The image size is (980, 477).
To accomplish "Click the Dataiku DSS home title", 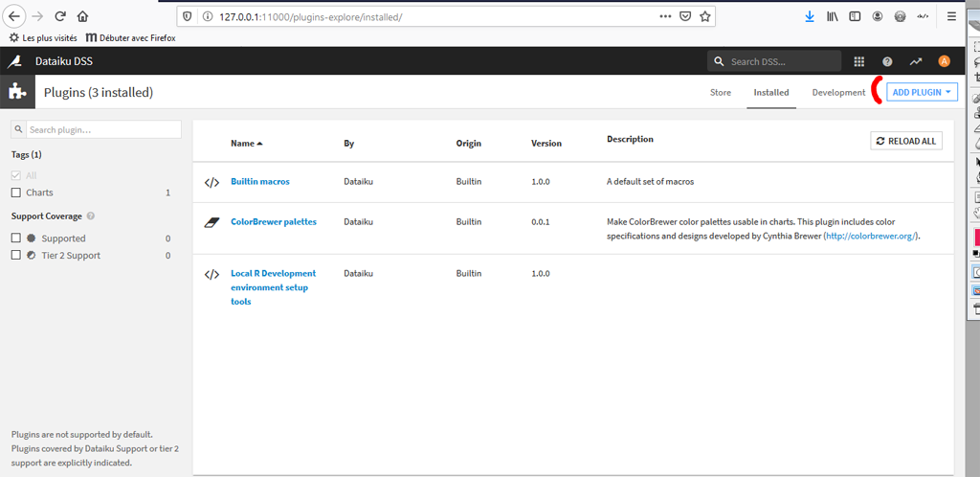I will click(64, 61).
